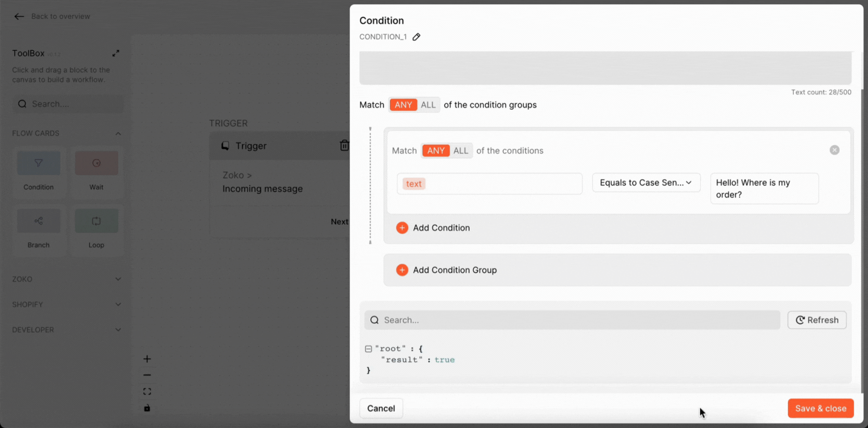The height and width of the screenshot is (428, 868).
Task: Click the Incoming message text
Action: tap(262, 189)
